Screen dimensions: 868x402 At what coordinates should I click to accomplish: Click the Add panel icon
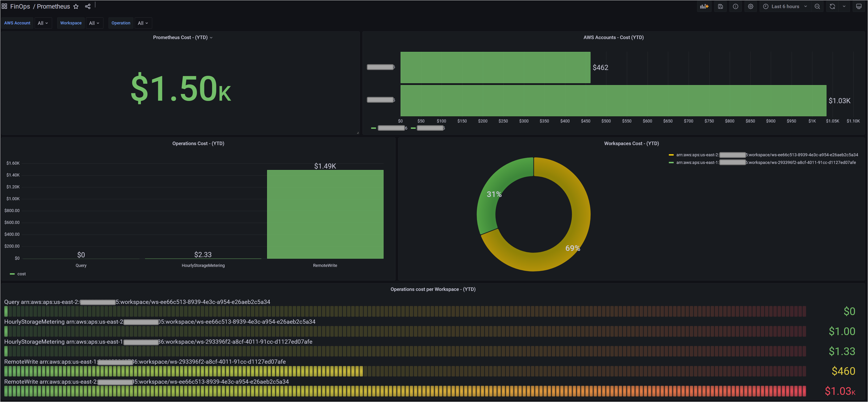(704, 6)
